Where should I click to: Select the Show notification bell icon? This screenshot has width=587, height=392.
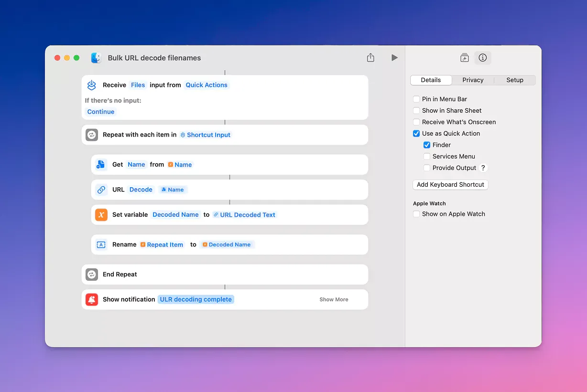coord(91,299)
